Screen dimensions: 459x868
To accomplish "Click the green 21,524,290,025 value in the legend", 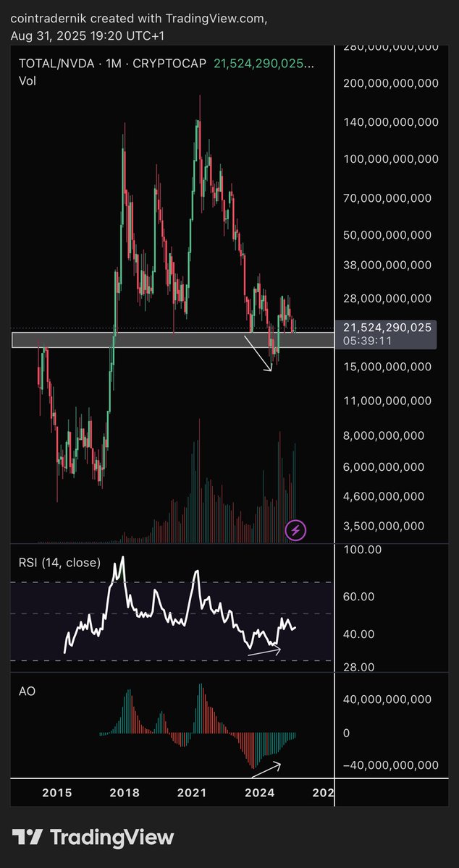I will click(x=264, y=64).
